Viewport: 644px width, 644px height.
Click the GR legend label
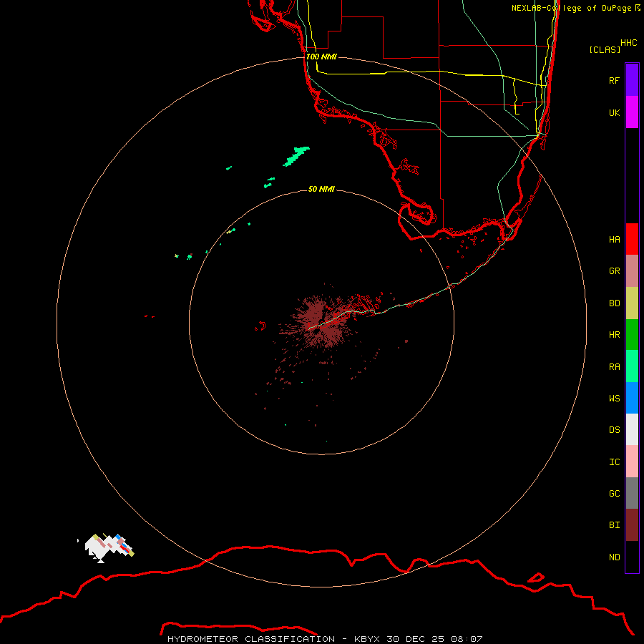(614, 271)
